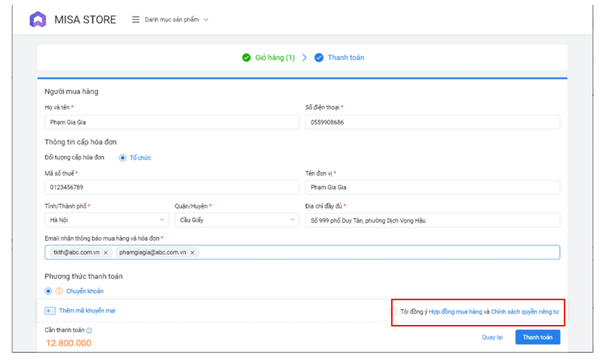This screenshot has height=361, width=602.
Task: Click the blue Thanh toán step icon
Action: coord(319,58)
